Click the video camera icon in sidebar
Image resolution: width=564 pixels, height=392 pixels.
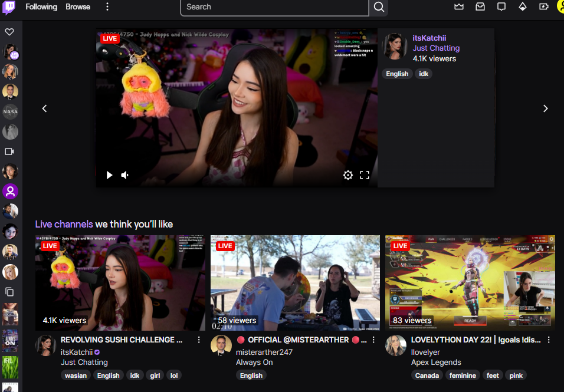(9, 151)
